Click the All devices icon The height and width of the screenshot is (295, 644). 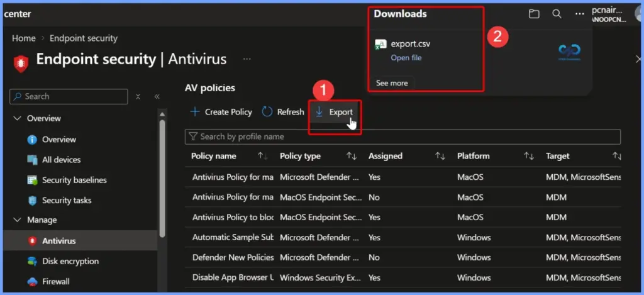tap(32, 160)
